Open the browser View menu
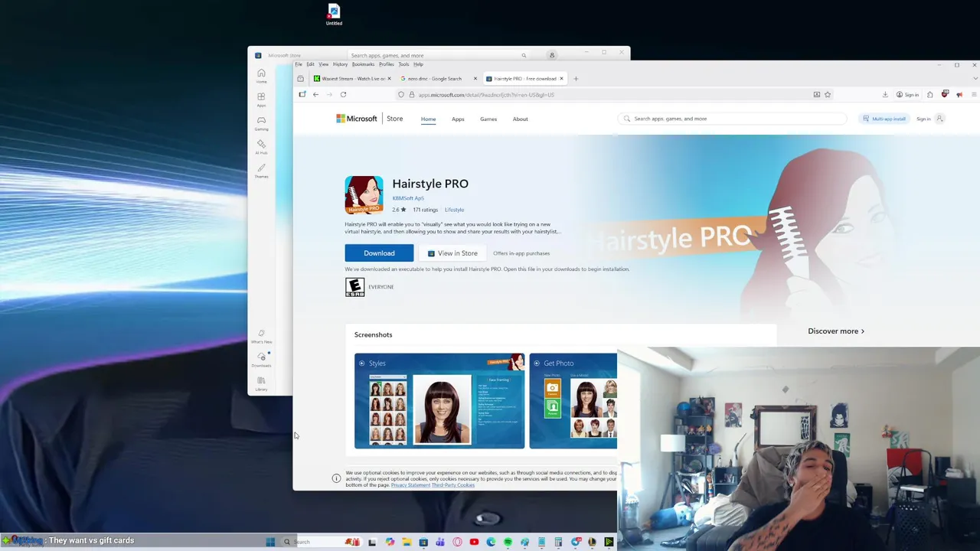The width and height of the screenshot is (980, 551). pyautogui.click(x=323, y=64)
